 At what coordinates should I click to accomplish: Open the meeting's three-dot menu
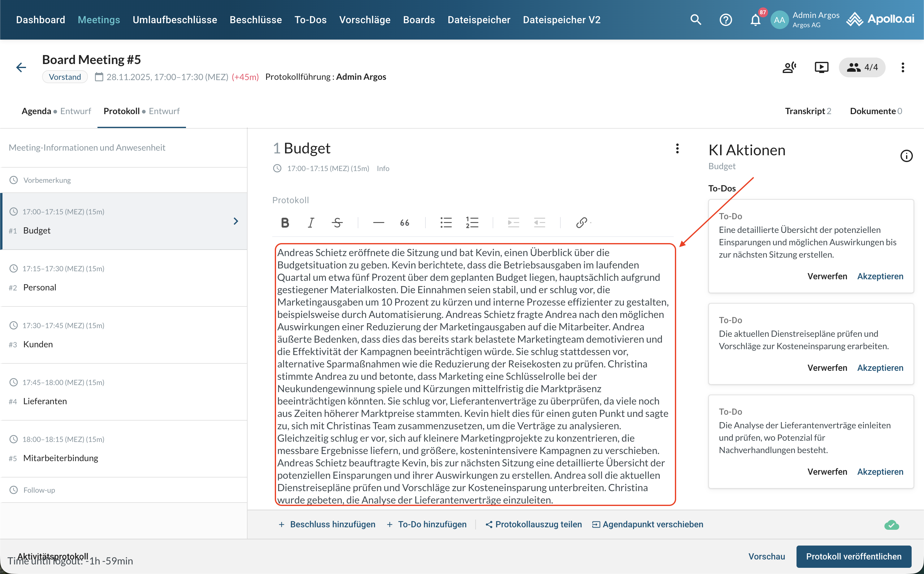coord(903,67)
